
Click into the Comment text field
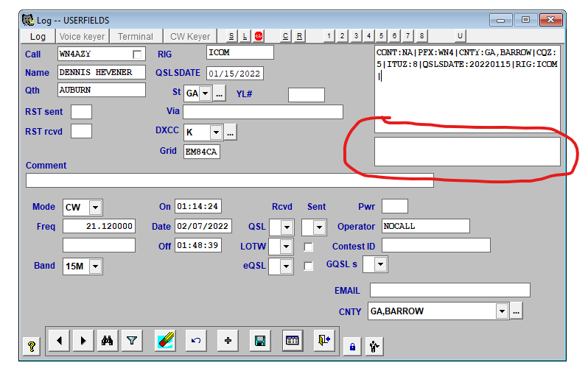pos(228,180)
